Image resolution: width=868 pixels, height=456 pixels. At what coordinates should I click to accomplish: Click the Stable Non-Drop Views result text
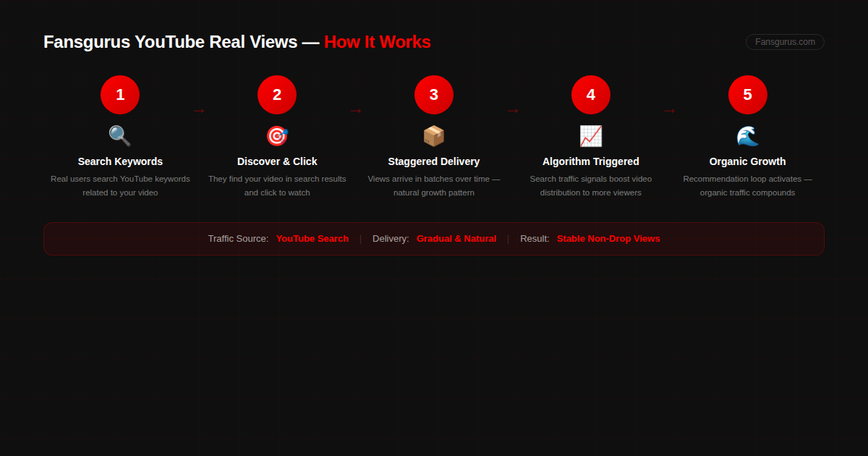coord(608,238)
